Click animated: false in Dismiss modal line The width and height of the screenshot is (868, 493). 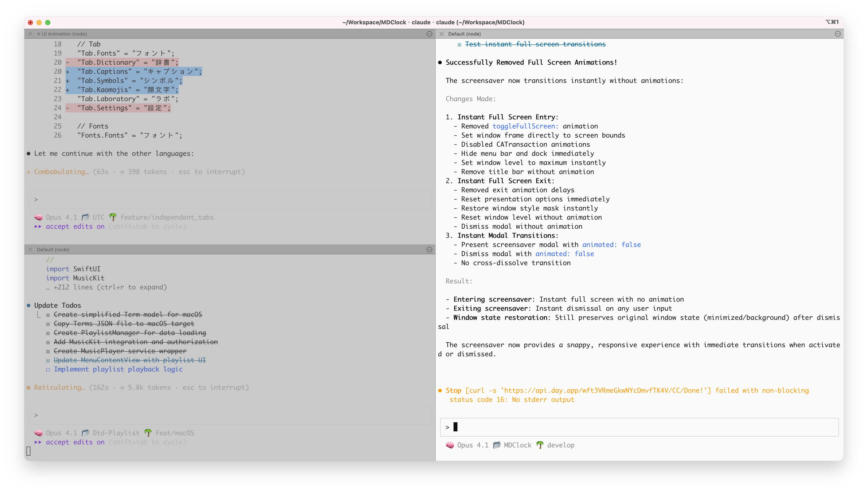pyautogui.click(x=565, y=254)
